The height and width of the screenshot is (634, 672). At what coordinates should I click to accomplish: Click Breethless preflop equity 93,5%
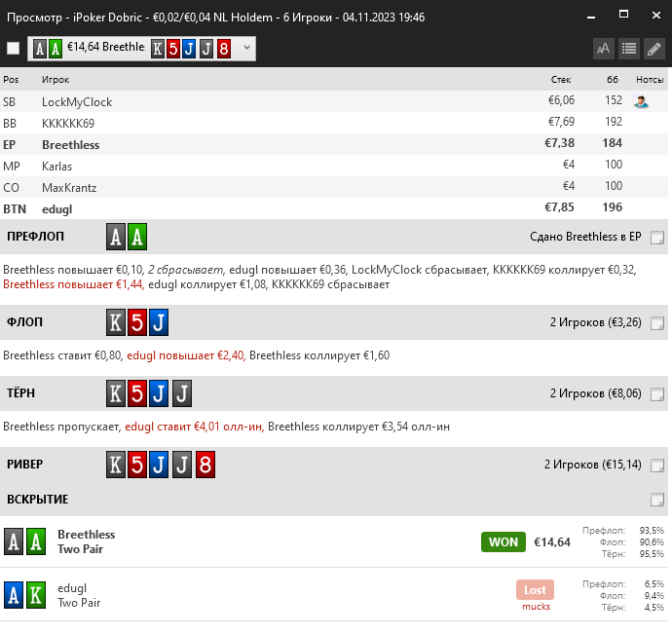click(x=652, y=531)
